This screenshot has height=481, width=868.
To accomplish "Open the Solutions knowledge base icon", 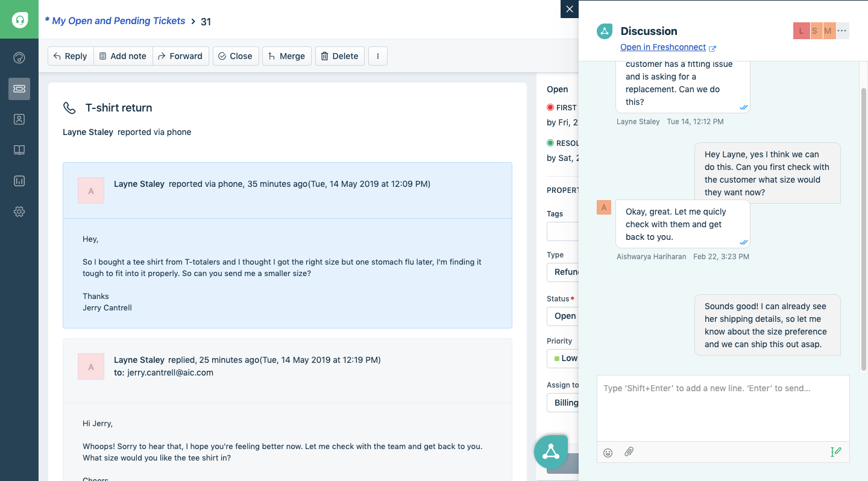I will coord(19,149).
